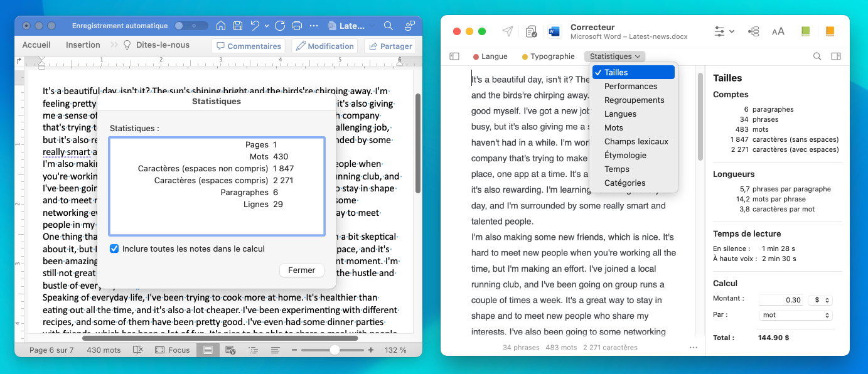Open the currency $ dropdown in Calcul
The height and width of the screenshot is (374, 868).
coord(820,300)
